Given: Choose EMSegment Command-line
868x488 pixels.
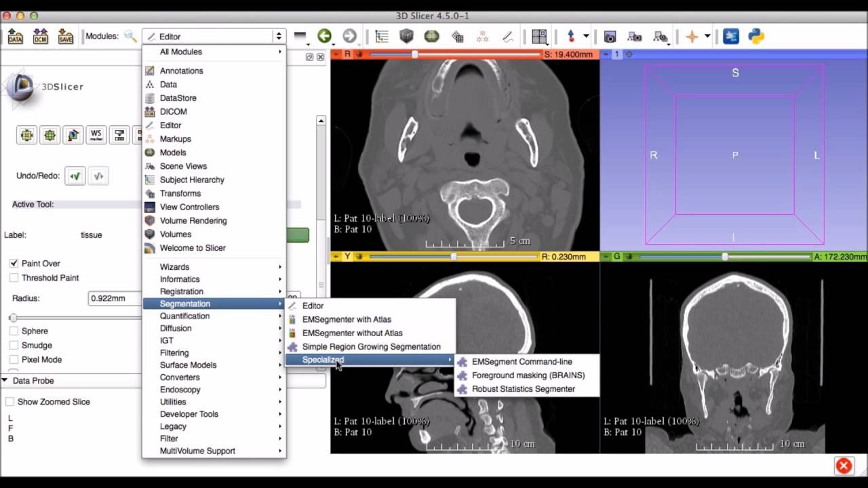Looking at the screenshot, I should click(527, 361).
